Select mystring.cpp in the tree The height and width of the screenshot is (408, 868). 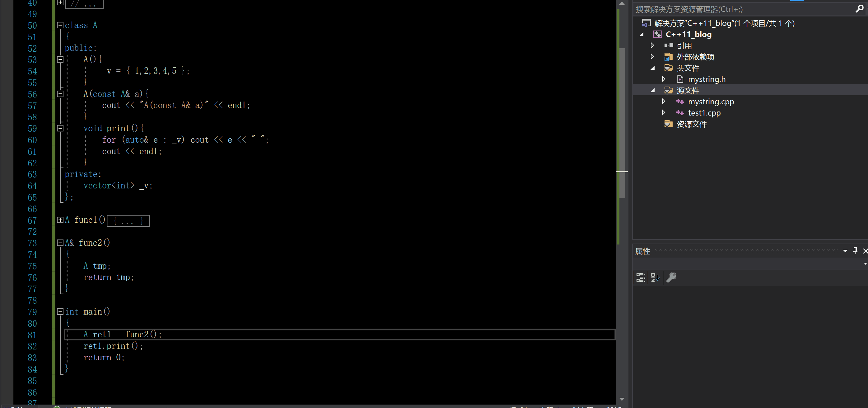tap(711, 102)
